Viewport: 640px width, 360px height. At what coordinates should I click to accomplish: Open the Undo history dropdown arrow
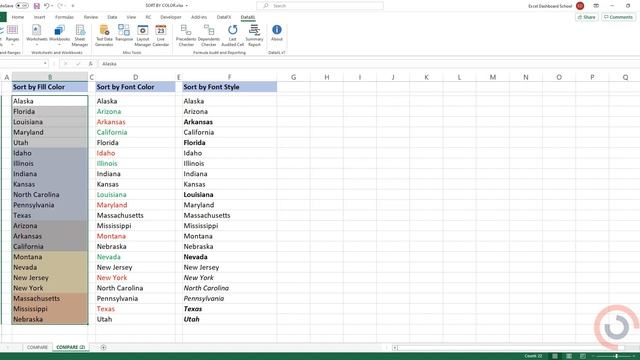pyautogui.click(x=52, y=6)
